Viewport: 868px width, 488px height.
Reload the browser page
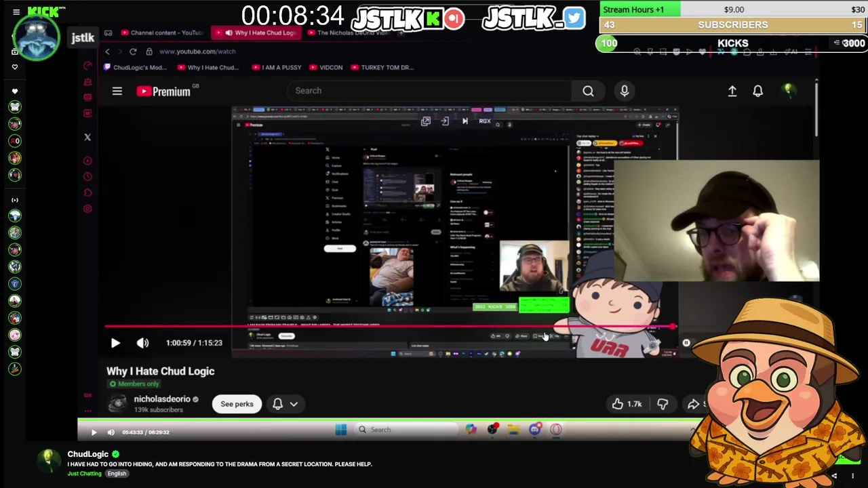tap(133, 52)
